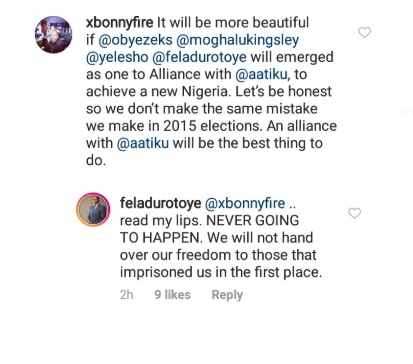The height and width of the screenshot is (364, 413).
Task: Tap the heart icon beside feladurotoye's reply
Action: click(x=354, y=213)
